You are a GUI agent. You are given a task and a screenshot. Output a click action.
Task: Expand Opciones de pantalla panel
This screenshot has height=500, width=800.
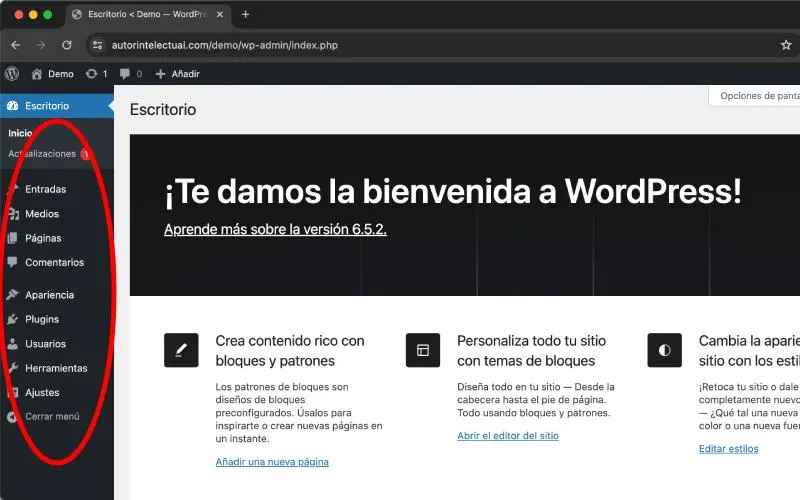pyautogui.click(x=755, y=95)
